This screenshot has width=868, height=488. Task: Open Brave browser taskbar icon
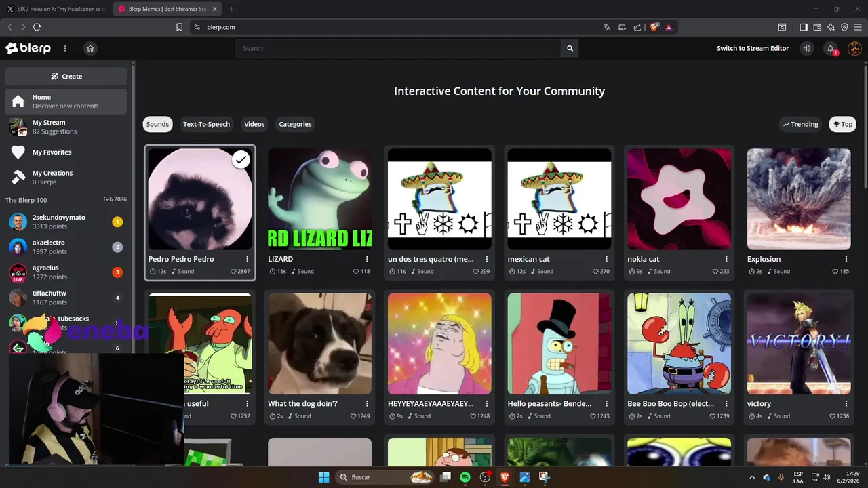tap(505, 477)
